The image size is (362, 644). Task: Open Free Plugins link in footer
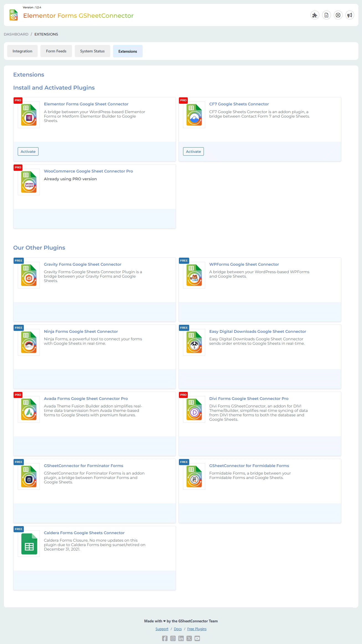pos(197,629)
